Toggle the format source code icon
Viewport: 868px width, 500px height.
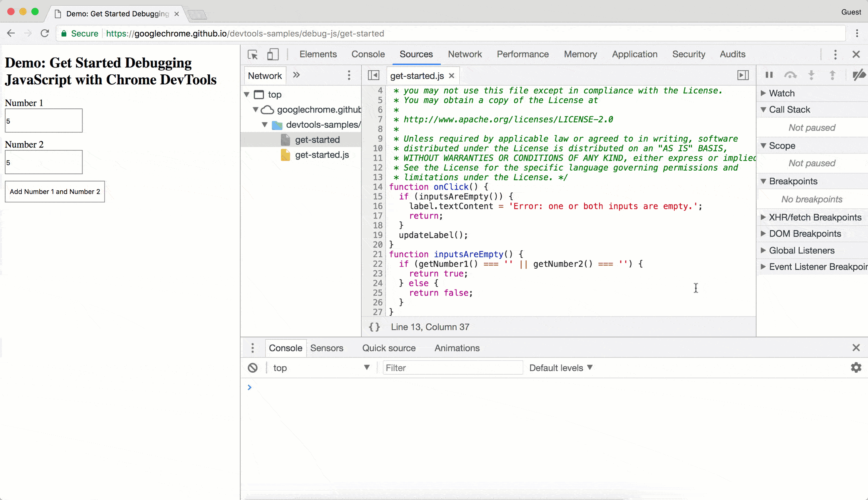tap(375, 327)
